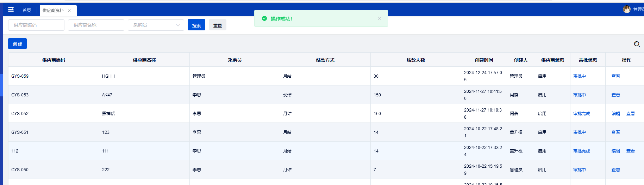Viewport: 644px width, 185px height.
Task: Click the table search magnifier icon
Action: coord(637,44)
